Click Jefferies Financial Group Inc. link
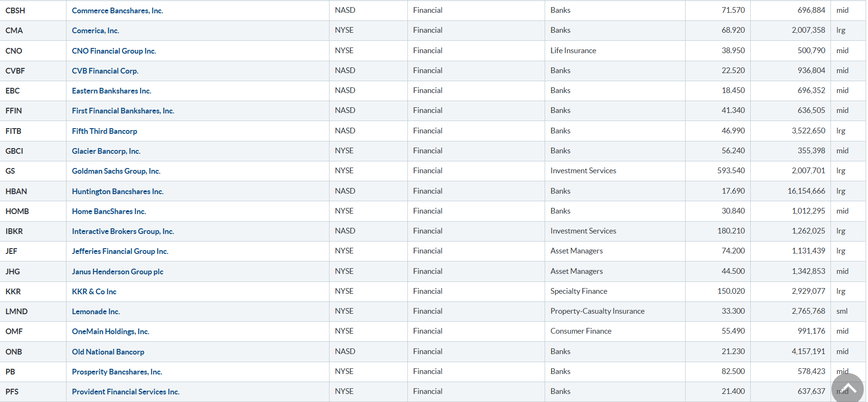Image resolution: width=868 pixels, height=402 pixels. (x=120, y=251)
